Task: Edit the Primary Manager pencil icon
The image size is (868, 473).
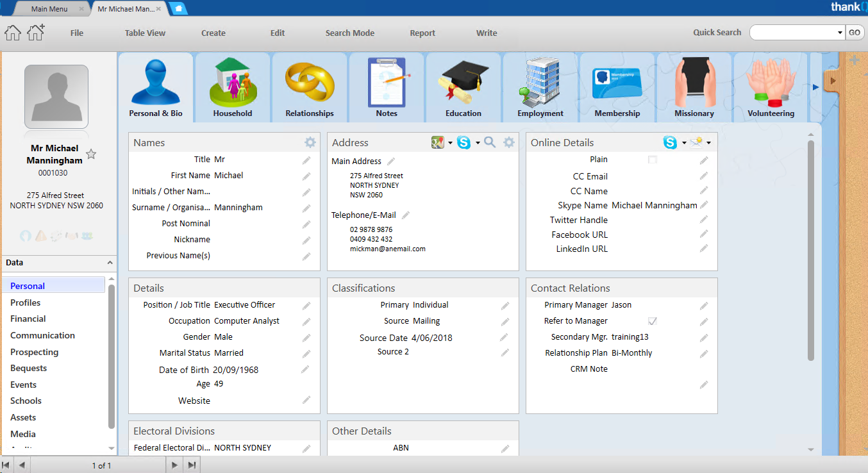Action: pyautogui.click(x=704, y=306)
